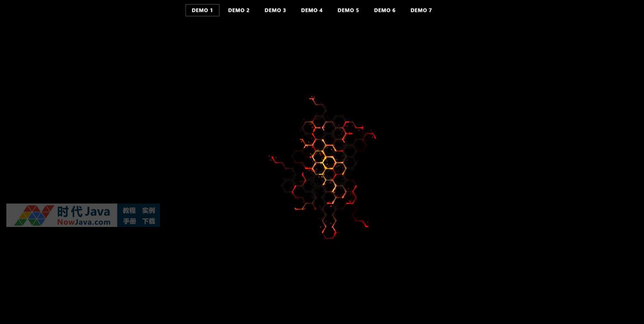Click 教程 in the banner

129,210
